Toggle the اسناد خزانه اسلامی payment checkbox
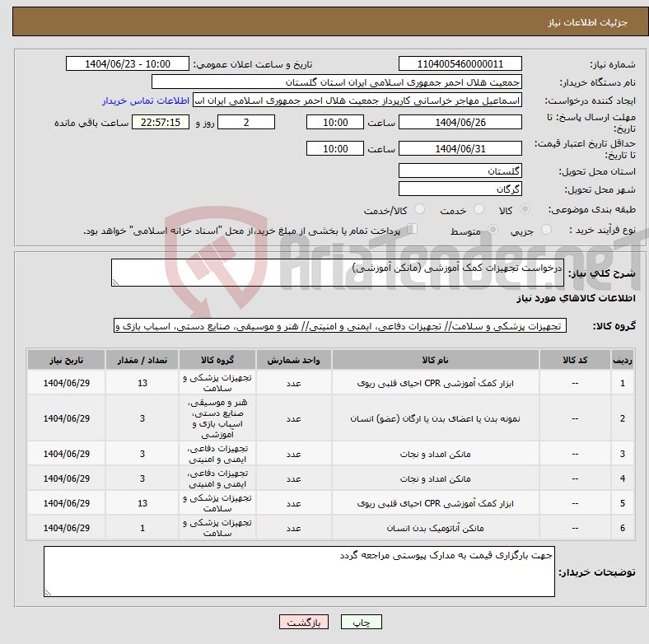The width and height of the screenshot is (649, 644). click(x=413, y=229)
